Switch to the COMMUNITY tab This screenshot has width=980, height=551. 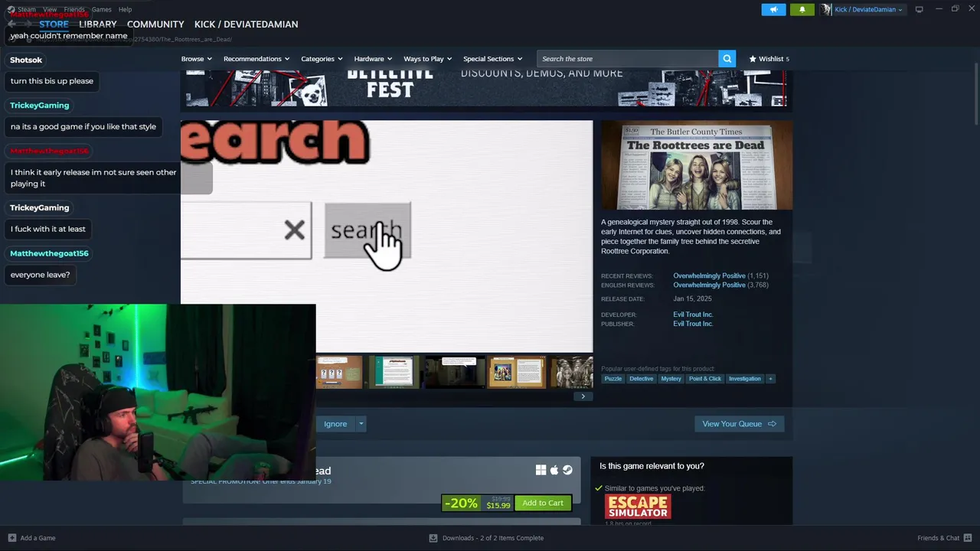155,24
